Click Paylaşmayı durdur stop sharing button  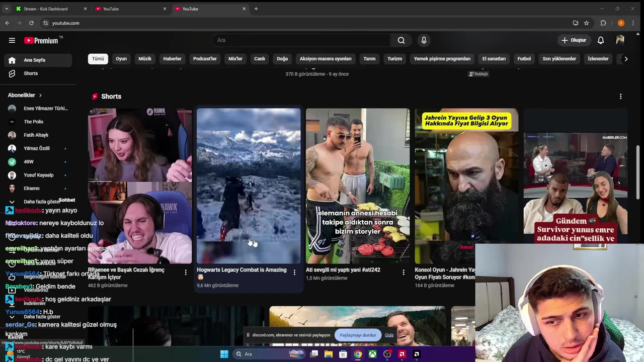click(358, 335)
